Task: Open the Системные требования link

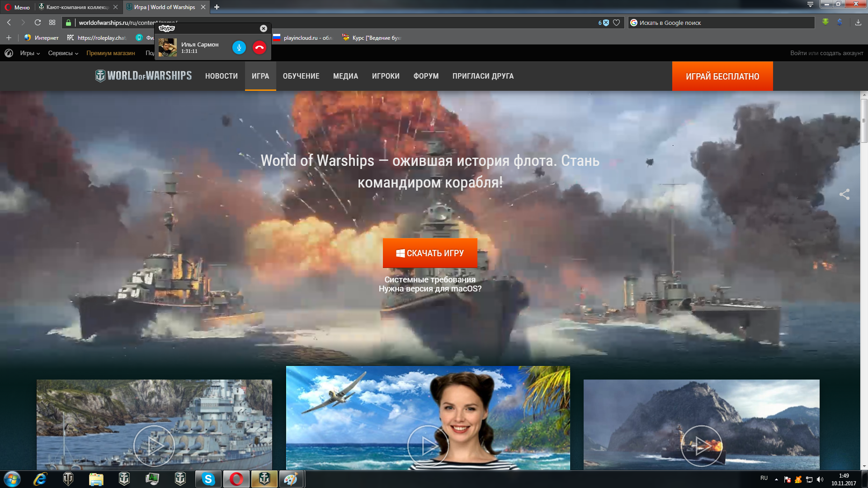Action: [430, 280]
